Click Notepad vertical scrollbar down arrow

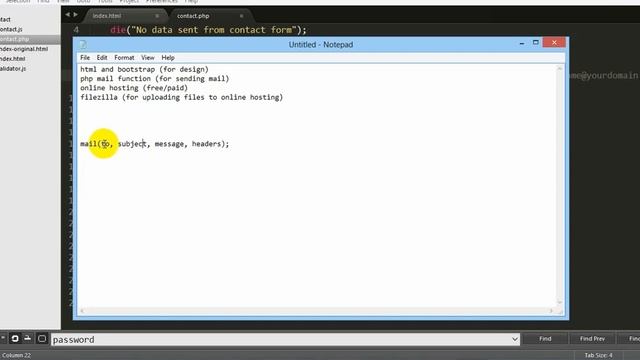(560, 302)
